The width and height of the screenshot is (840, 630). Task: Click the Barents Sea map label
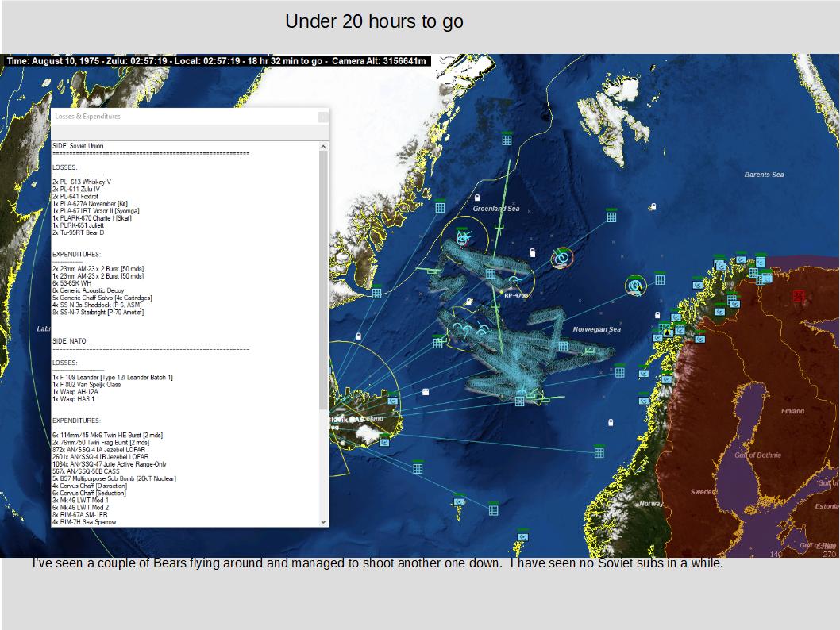pyautogui.click(x=764, y=175)
